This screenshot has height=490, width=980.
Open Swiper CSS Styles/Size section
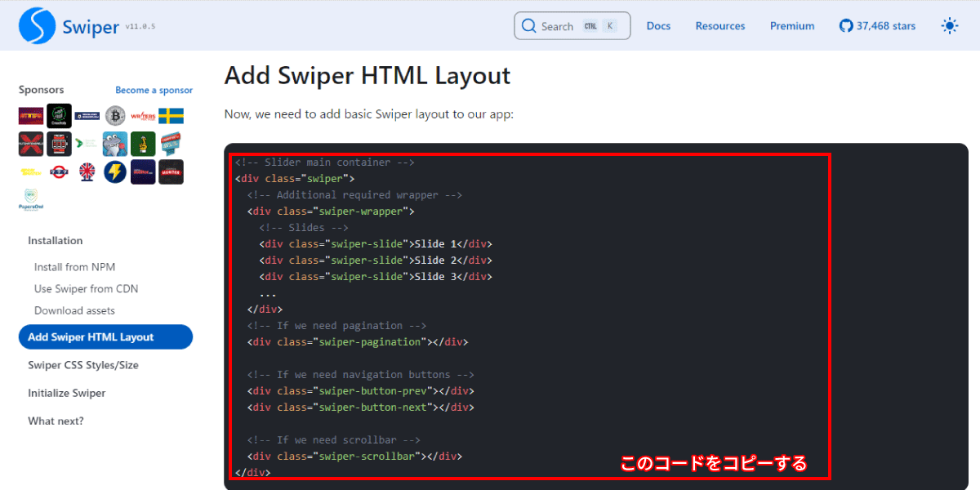click(x=83, y=365)
